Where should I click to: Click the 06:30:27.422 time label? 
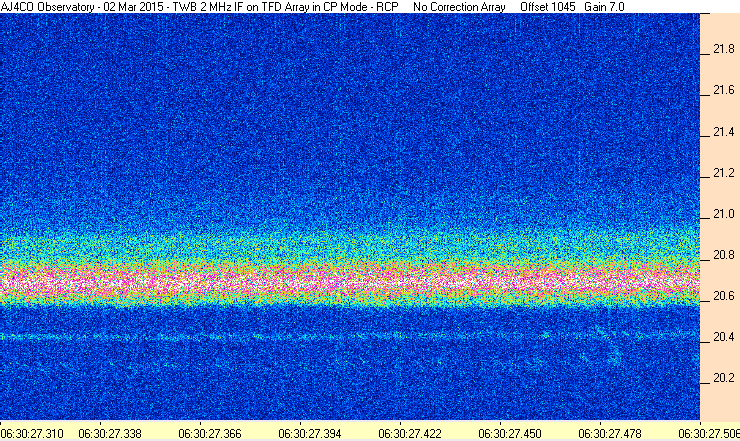click(410, 433)
